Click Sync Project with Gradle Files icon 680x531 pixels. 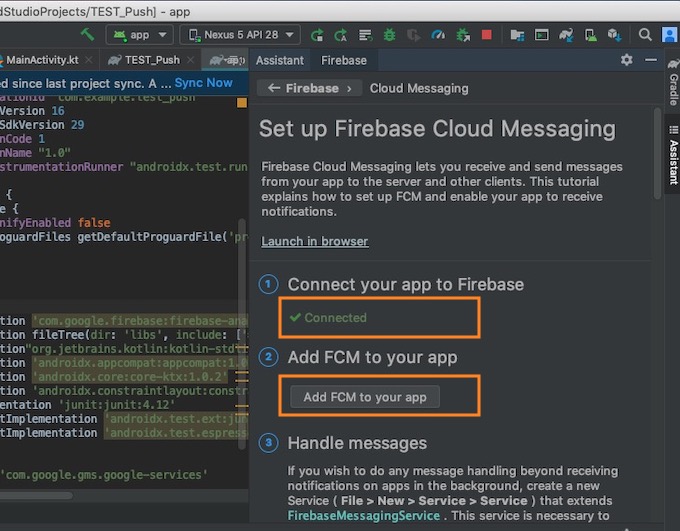click(566, 35)
